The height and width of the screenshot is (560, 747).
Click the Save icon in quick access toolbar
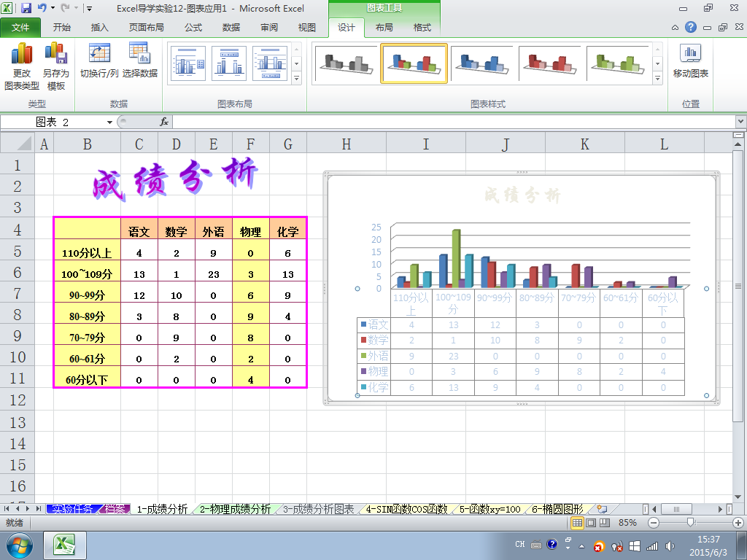pos(26,8)
